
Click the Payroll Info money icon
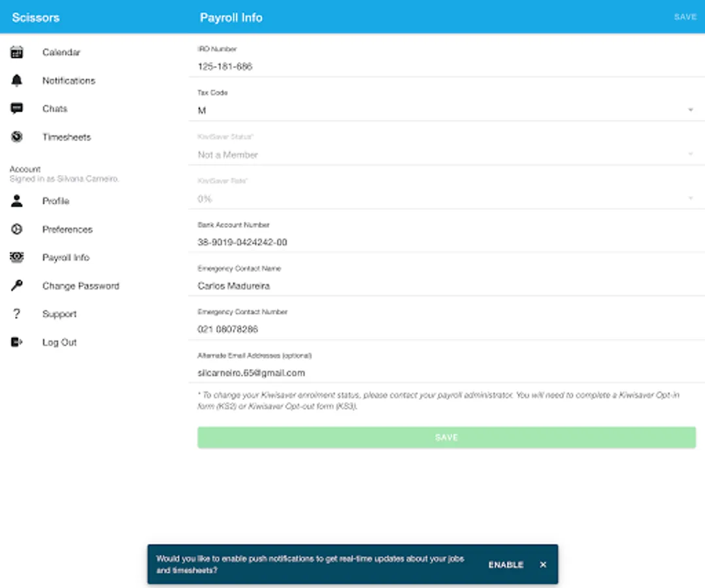click(x=16, y=257)
